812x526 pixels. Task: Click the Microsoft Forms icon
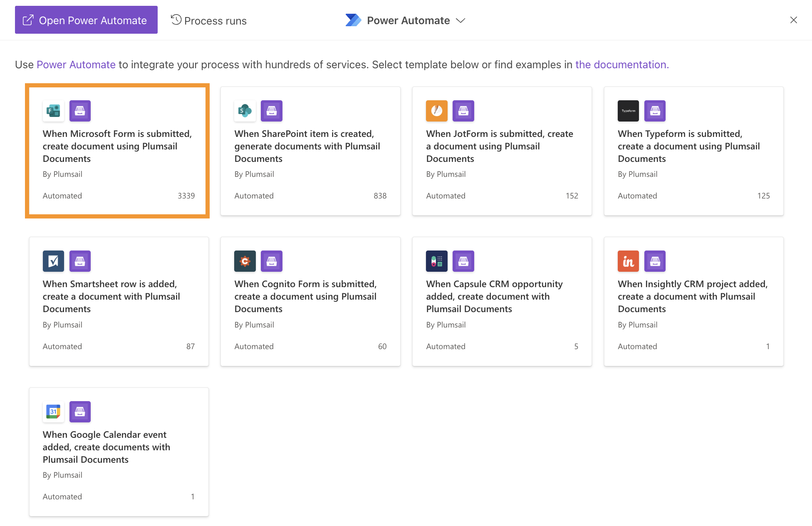click(53, 111)
